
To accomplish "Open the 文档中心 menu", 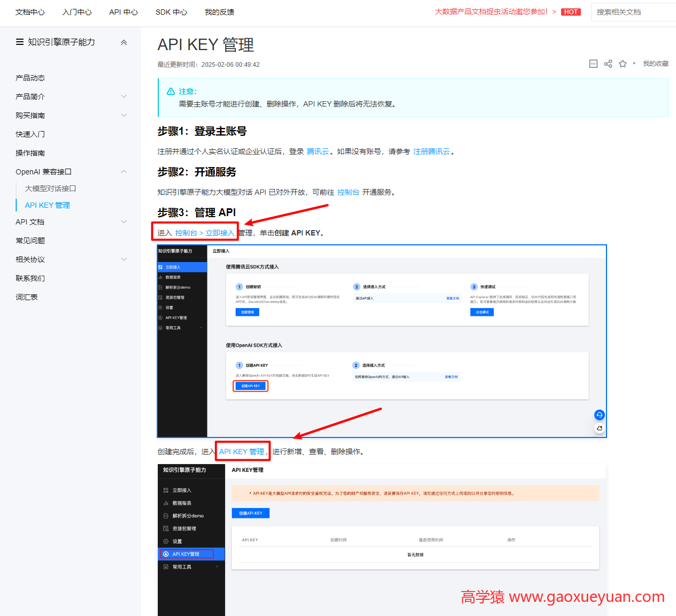I will pyautogui.click(x=29, y=11).
